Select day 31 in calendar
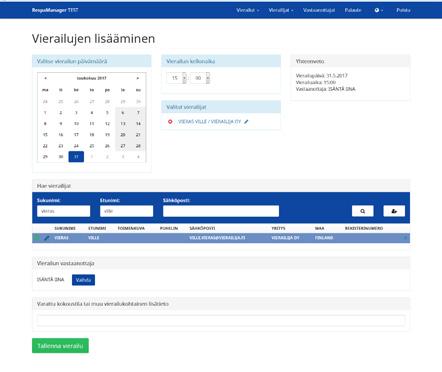Image resolution: width=442 pixels, height=372 pixels. (x=76, y=157)
